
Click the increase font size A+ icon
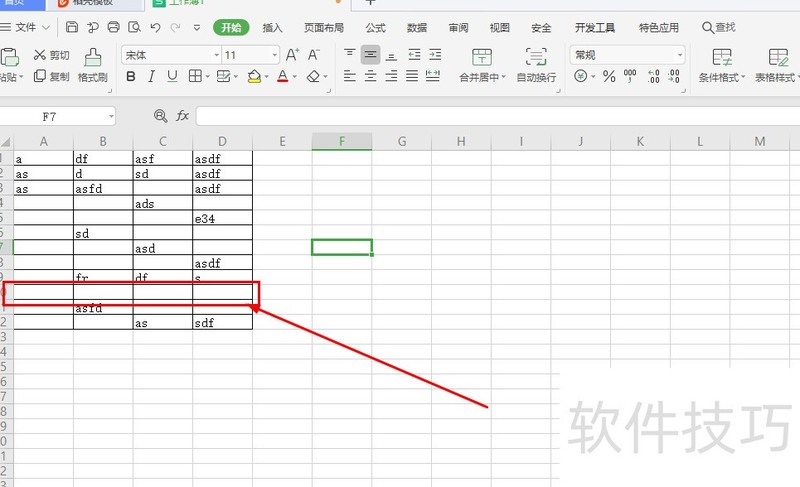pos(292,55)
